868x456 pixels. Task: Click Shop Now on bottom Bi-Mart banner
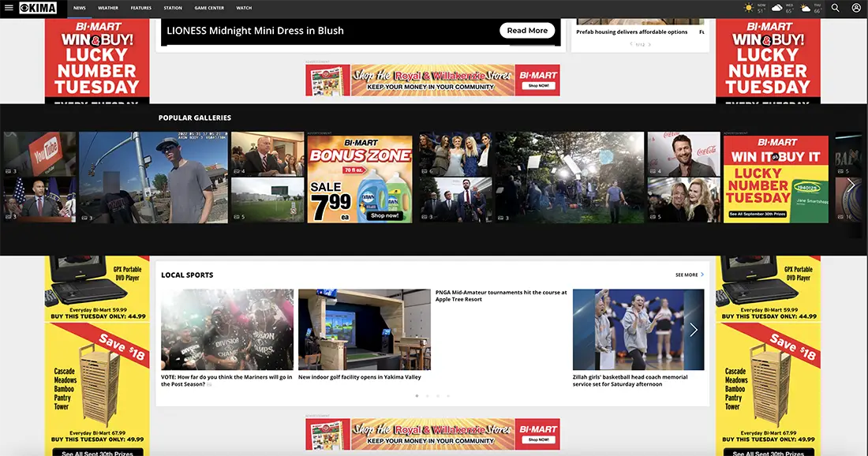pyautogui.click(x=538, y=439)
